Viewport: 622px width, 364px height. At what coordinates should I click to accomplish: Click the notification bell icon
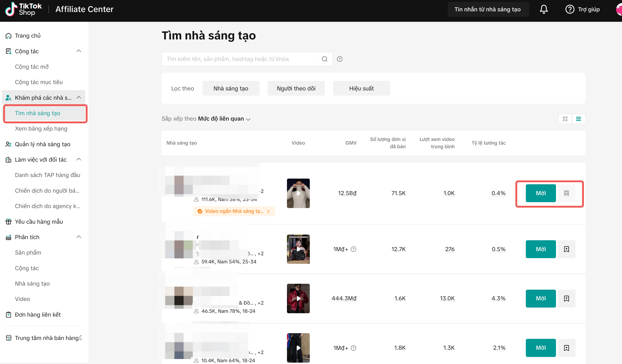(x=544, y=9)
